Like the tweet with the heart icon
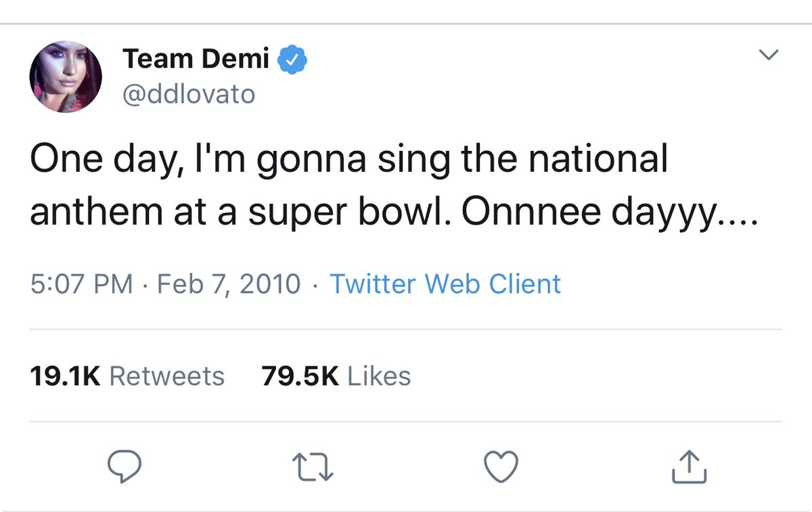Image resolution: width=812 pixels, height=512 pixels. tap(501, 466)
